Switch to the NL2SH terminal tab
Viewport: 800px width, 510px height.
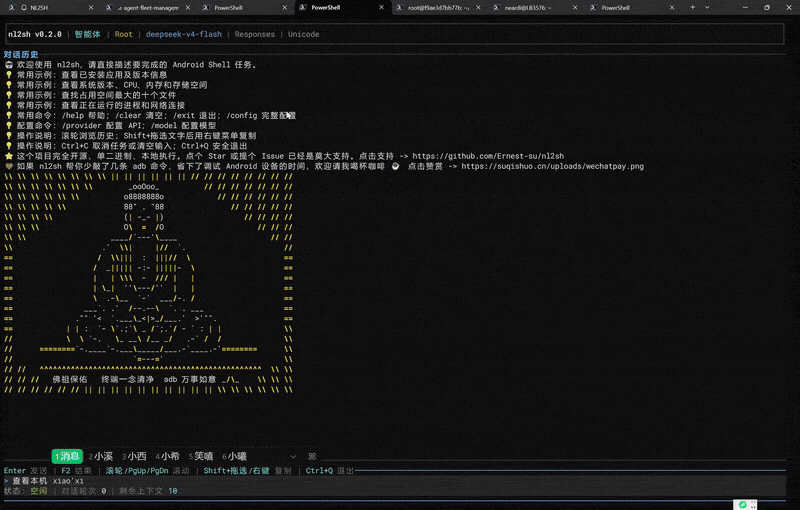[x=39, y=8]
